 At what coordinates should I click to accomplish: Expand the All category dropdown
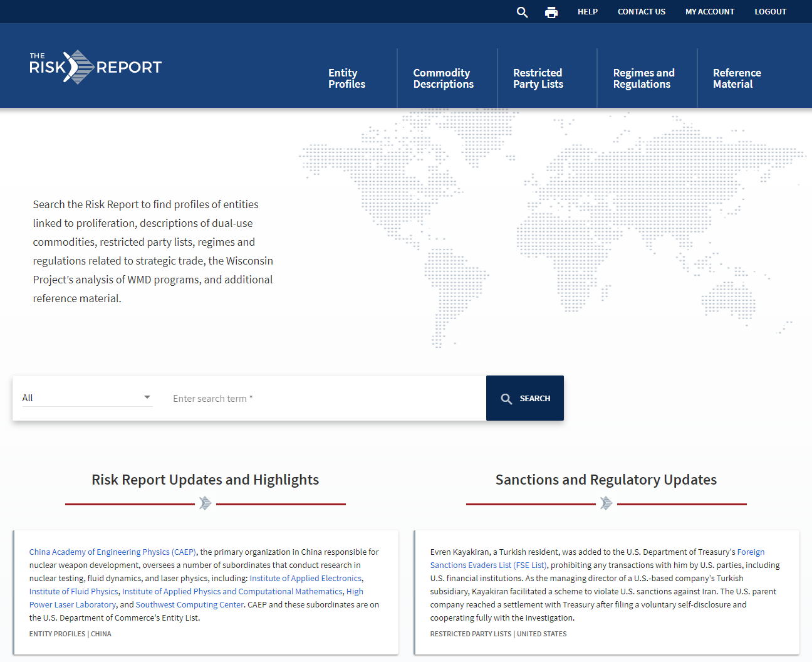87,398
